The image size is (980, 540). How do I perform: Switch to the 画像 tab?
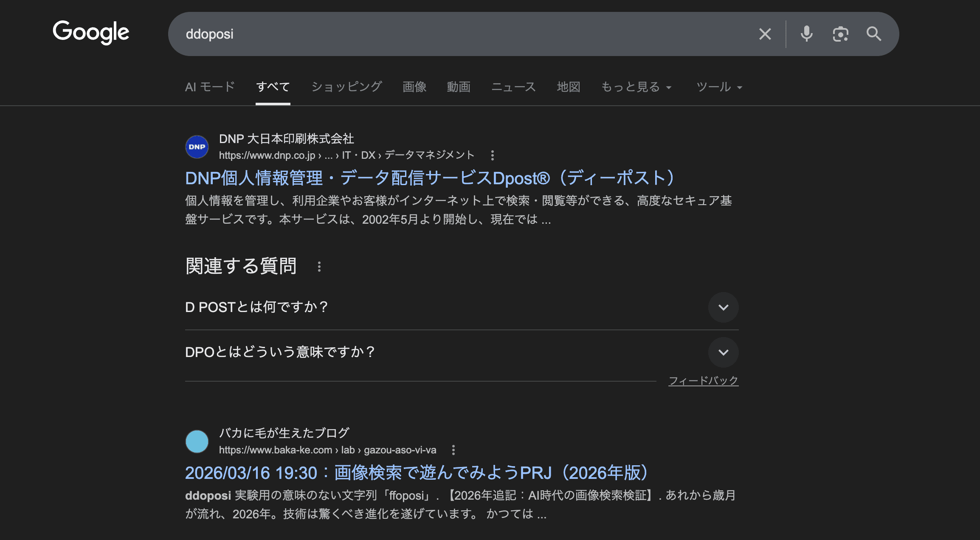point(414,87)
